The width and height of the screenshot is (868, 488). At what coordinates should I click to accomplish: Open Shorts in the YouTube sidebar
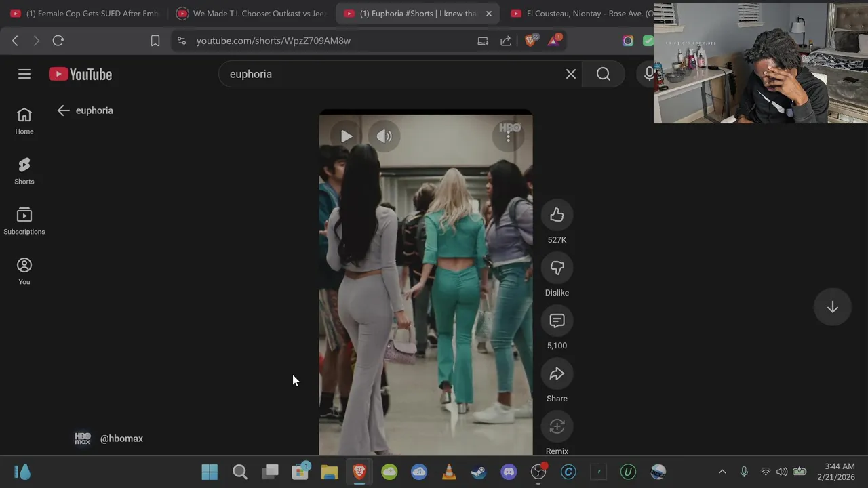click(24, 171)
